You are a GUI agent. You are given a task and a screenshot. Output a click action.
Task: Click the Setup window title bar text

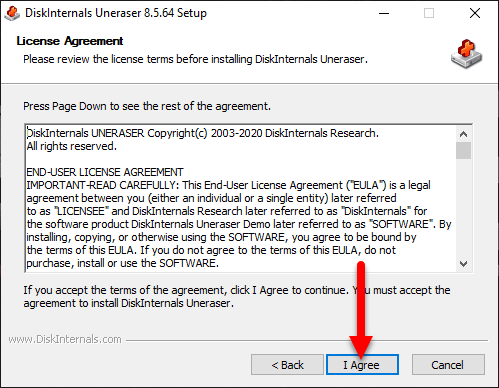pyautogui.click(x=116, y=13)
